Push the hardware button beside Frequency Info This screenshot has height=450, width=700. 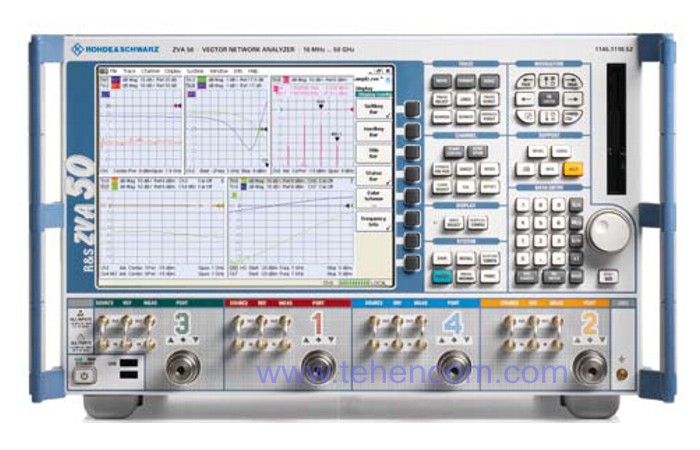pos(412,219)
